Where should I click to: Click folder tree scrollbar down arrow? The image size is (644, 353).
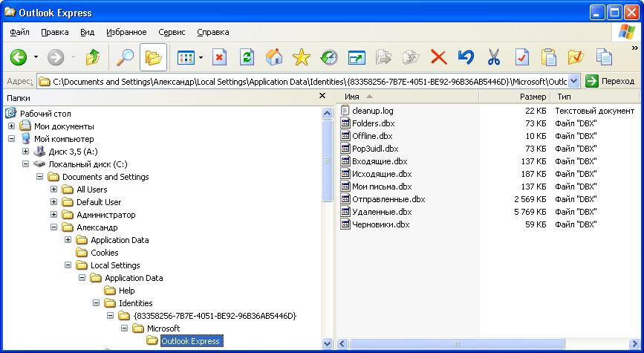point(328,343)
